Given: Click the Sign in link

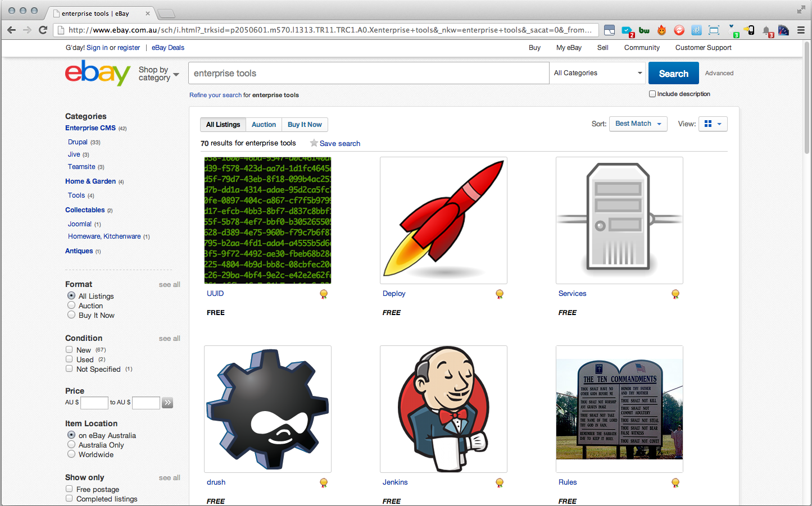Looking at the screenshot, I should 97,48.
